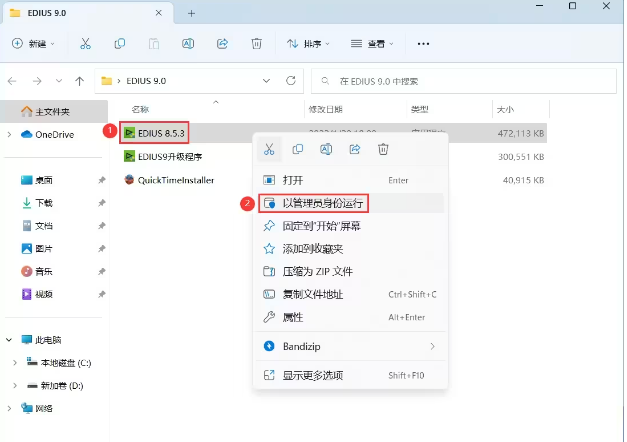Expand the 本地磁盘 (C:) drive node
Screen dimensions: 627x442
coord(15,363)
